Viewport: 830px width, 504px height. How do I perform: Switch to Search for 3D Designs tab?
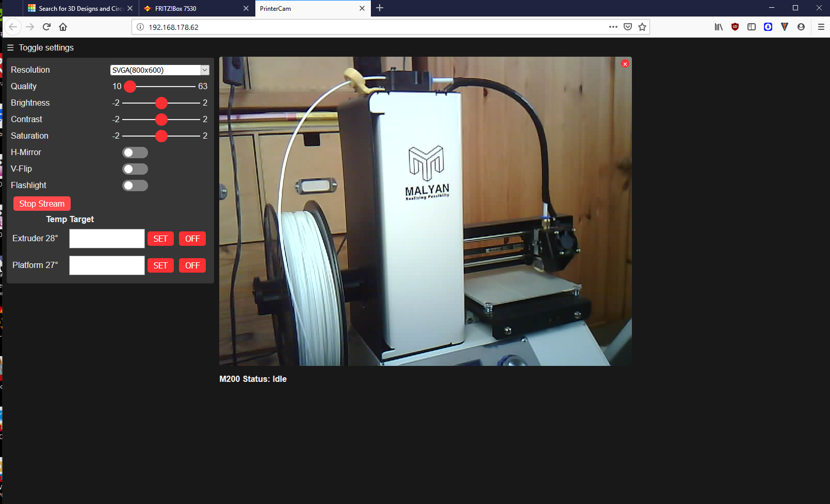(x=77, y=9)
